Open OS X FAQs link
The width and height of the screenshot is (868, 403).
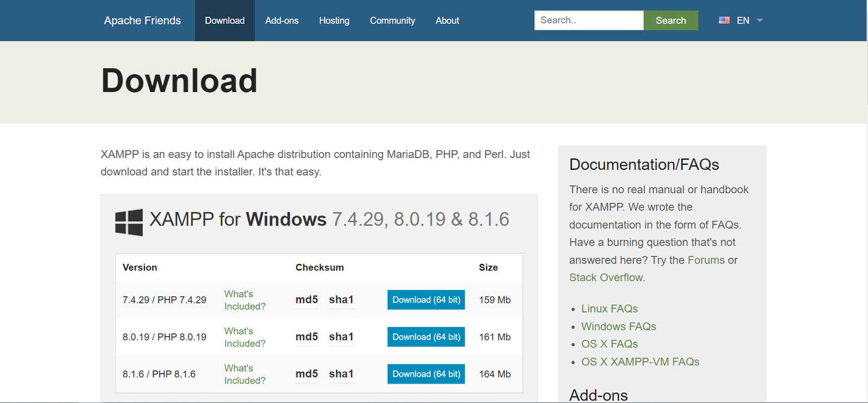click(609, 344)
